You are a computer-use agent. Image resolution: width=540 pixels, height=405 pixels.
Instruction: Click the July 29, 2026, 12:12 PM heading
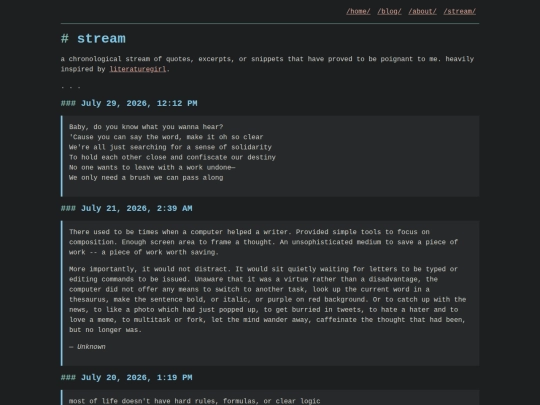click(129, 103)
